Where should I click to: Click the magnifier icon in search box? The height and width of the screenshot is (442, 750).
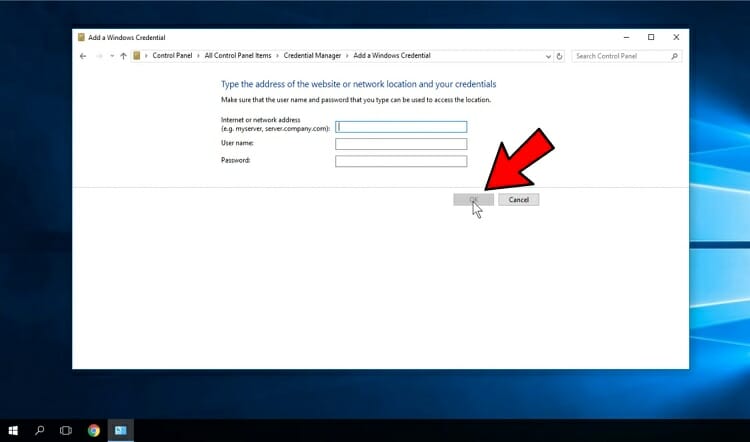pos(676,56)
